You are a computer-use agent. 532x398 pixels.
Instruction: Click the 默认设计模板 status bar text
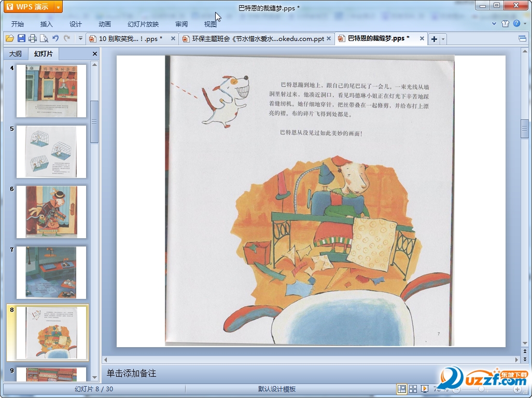277,389
